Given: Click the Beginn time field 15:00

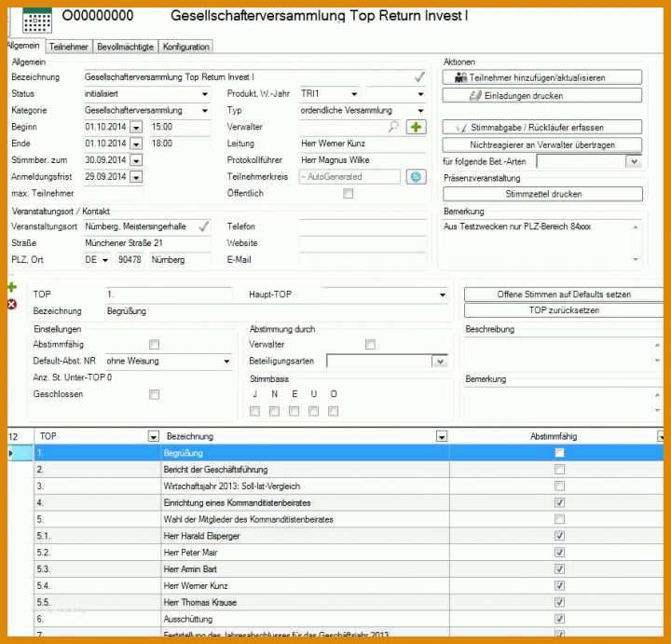Looking at the screenshot, I should (x=180, y=127).
